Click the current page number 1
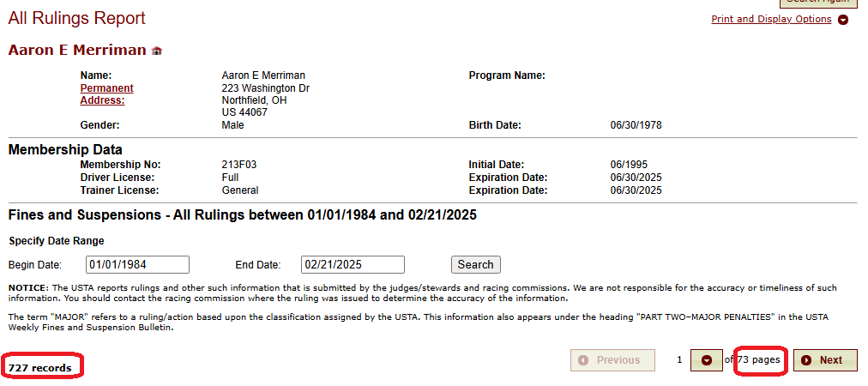This screenshot has height=386, width=868. [679, 360]
